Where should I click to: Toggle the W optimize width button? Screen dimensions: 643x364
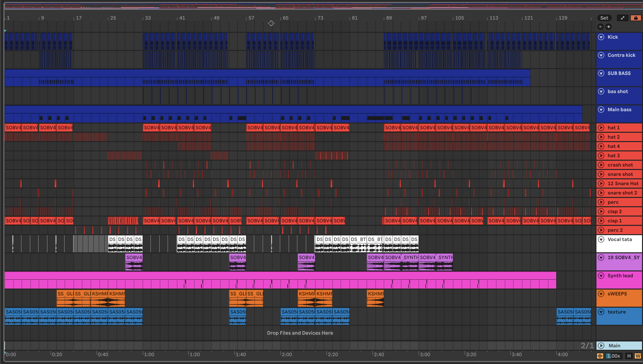(x=638, y=356)
